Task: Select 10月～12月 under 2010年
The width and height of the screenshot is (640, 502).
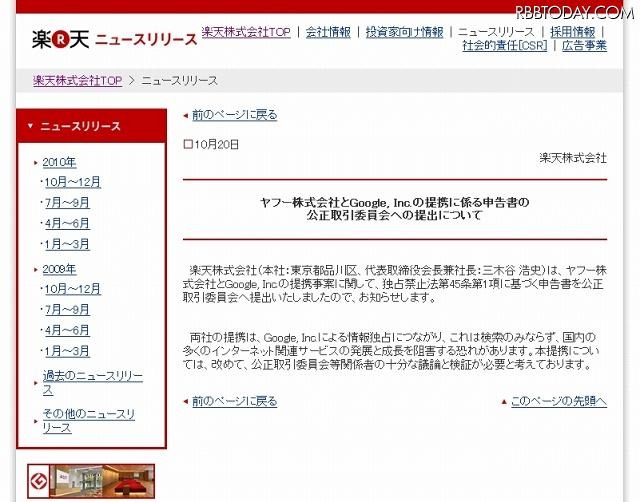Action: (73, 182)
